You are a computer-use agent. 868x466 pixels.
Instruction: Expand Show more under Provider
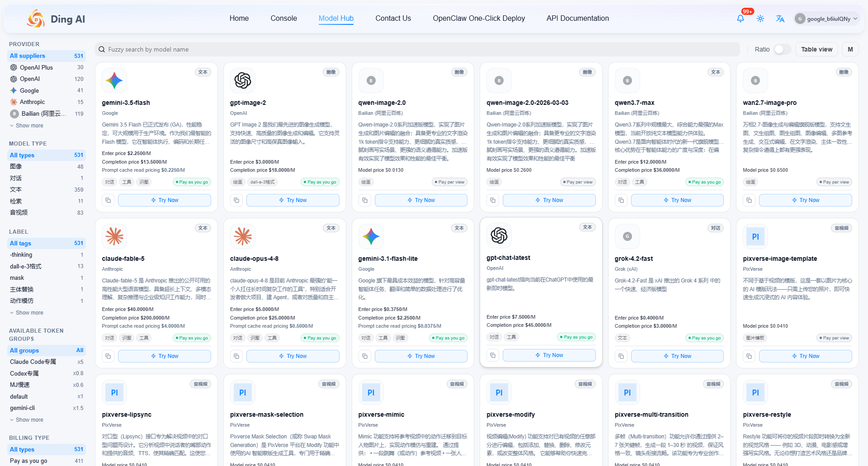27,126
